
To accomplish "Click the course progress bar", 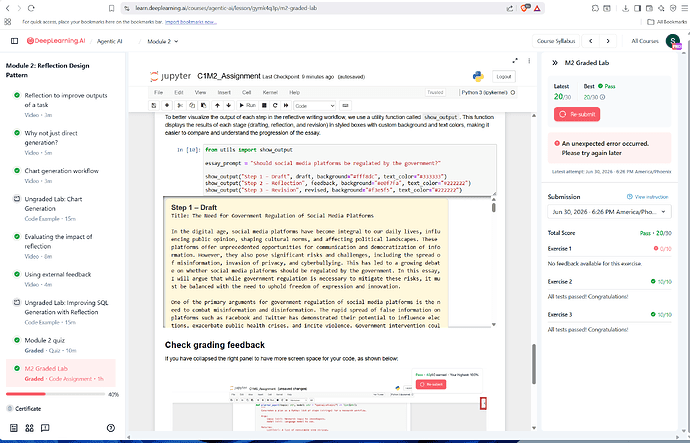I will coord(55,394).
